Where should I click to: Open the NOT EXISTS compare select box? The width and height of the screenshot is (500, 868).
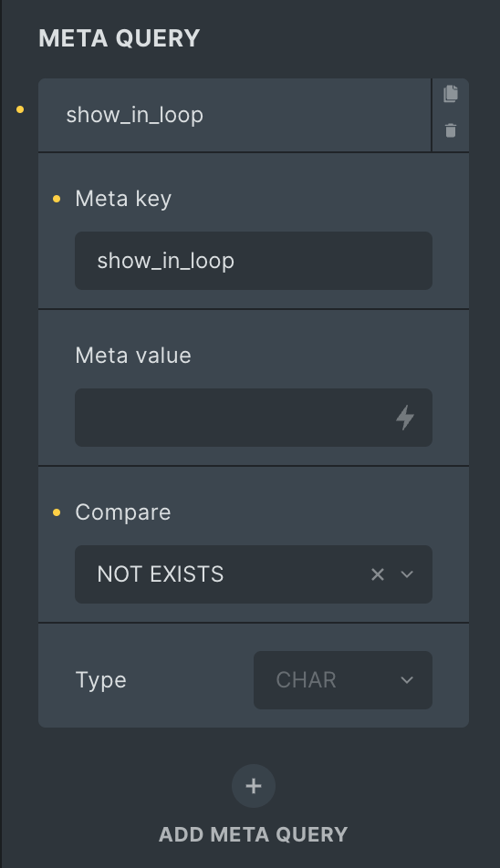point(254,574)
